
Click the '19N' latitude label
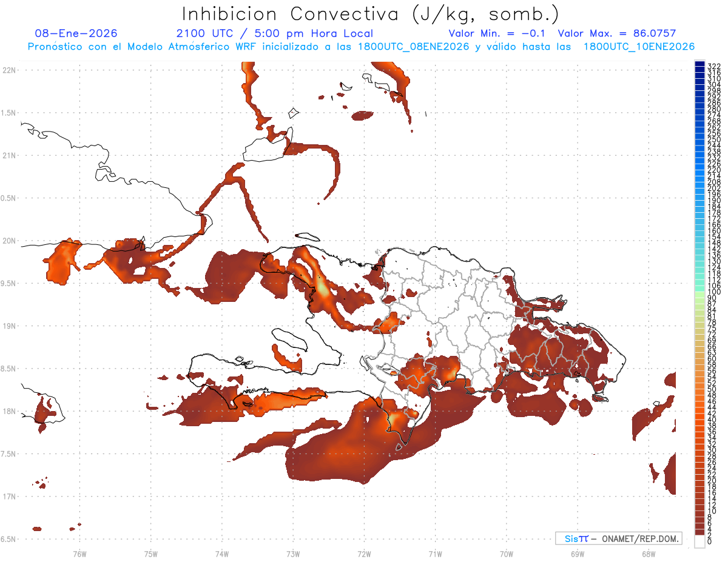click(x=9, y=326)
